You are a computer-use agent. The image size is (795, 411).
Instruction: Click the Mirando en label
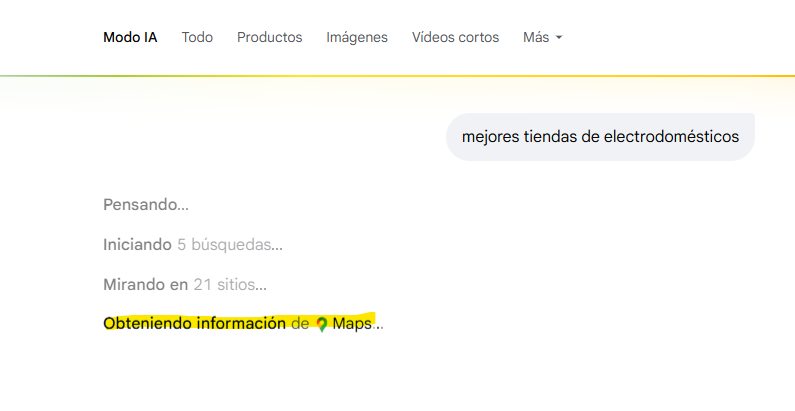coord(145,285)
